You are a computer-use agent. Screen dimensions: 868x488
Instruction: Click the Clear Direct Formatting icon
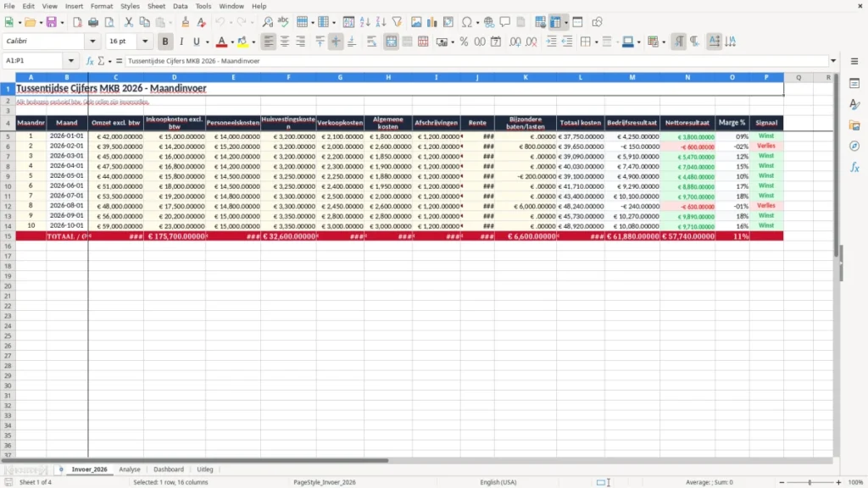click(202, 22)
